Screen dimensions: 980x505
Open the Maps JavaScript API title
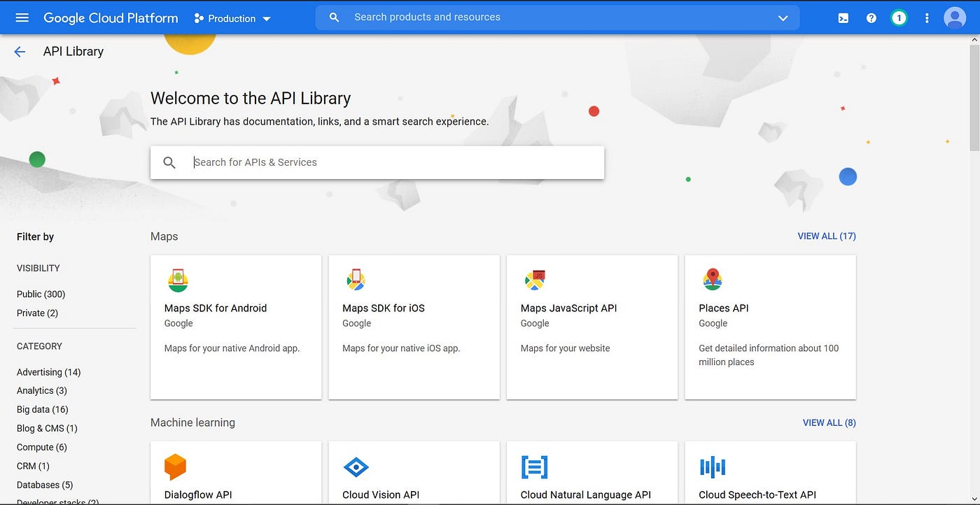[569, 308]
